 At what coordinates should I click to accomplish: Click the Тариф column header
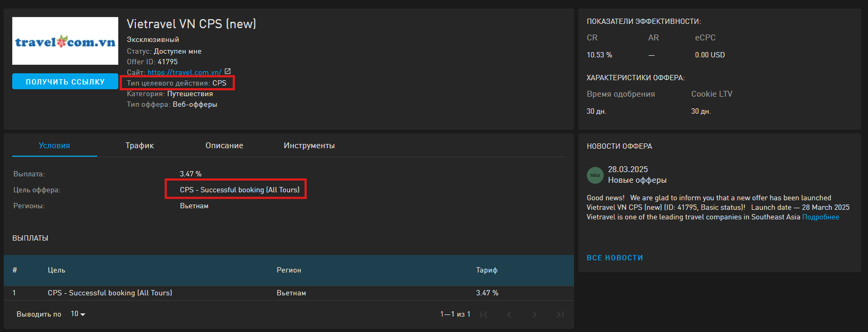click(x=487, y=270)
